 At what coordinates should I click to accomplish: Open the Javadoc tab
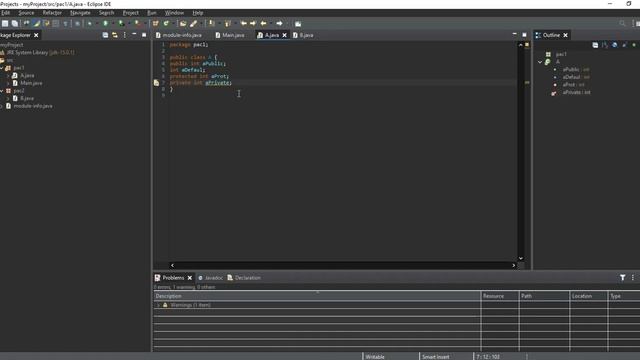[210, 278]
